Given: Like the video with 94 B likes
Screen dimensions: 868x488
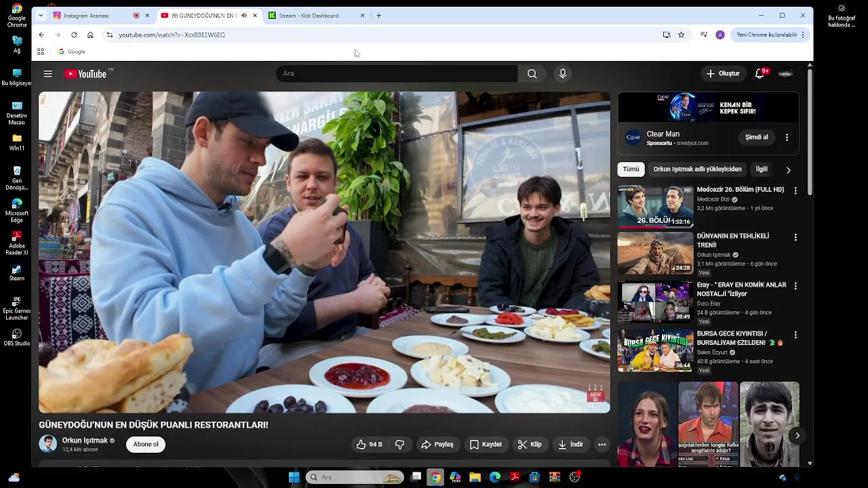Looking at the screenshot, I should pos(370,445).
